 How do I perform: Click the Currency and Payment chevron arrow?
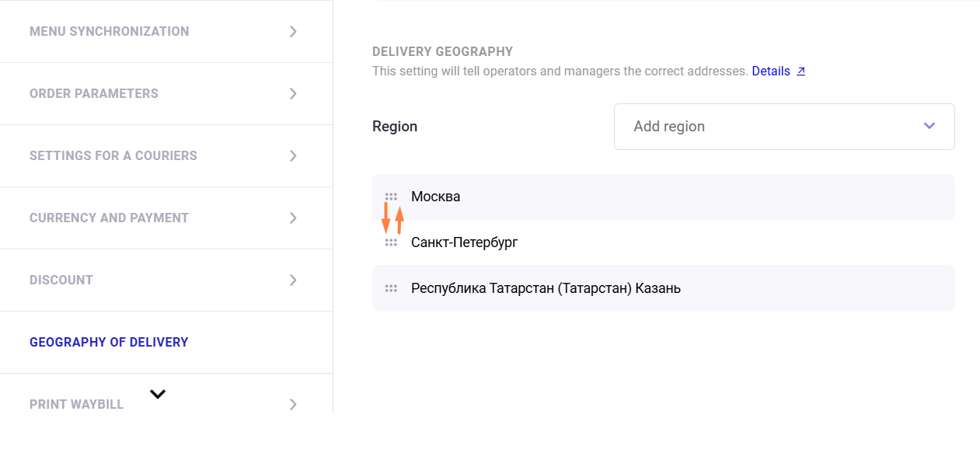293,218
